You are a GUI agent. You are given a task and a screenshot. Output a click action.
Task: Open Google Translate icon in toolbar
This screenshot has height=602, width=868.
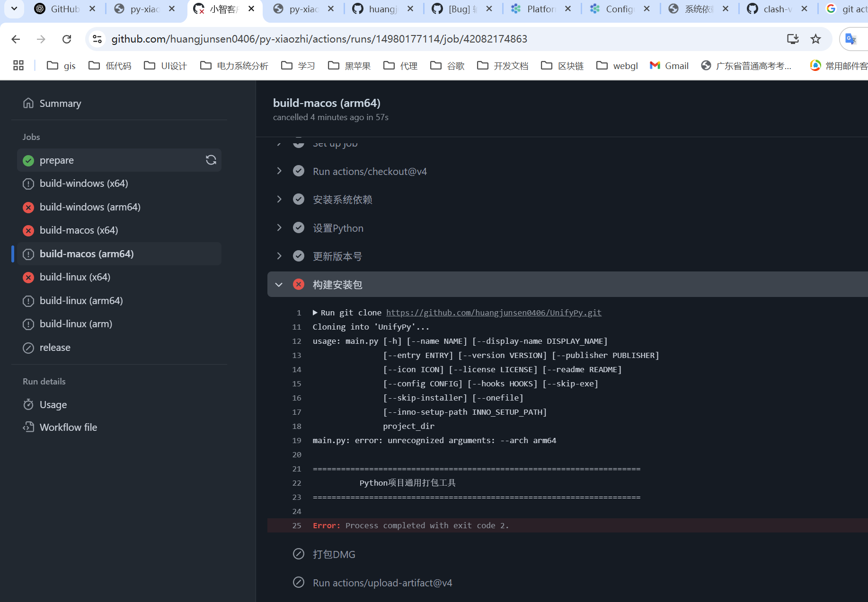click(850, 39)
